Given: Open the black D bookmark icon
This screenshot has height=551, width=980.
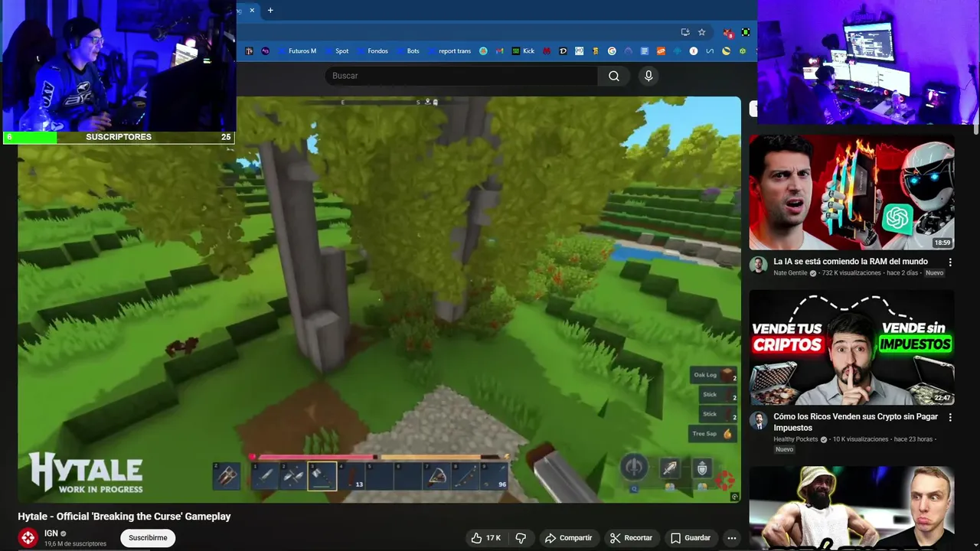Looking at the screenshot, I should 563,51.
